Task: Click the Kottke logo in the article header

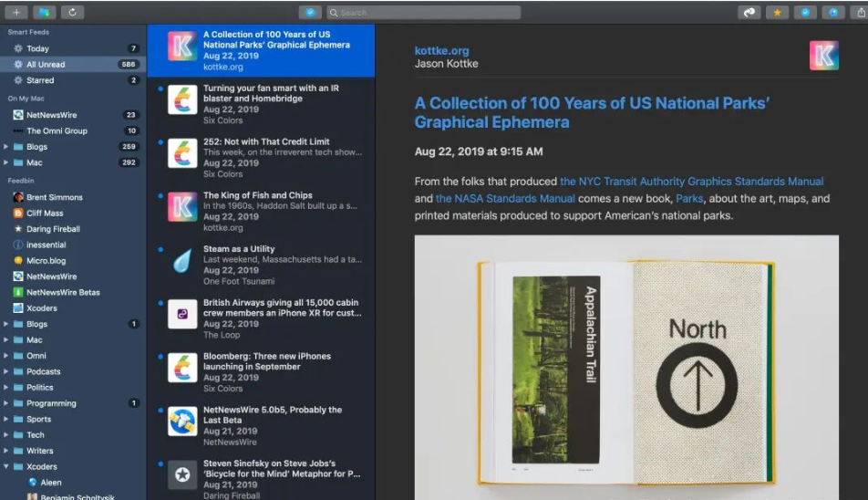Action: click(823, 56)
